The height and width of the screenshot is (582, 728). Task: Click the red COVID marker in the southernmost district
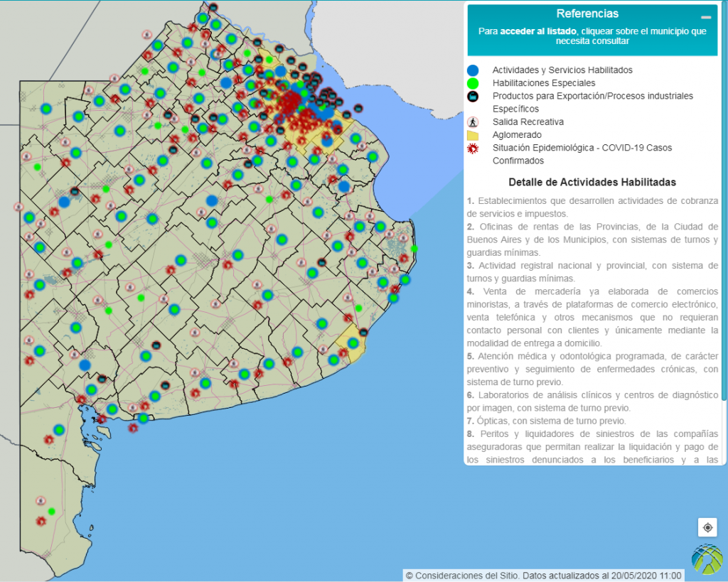(x=41, y=521)
